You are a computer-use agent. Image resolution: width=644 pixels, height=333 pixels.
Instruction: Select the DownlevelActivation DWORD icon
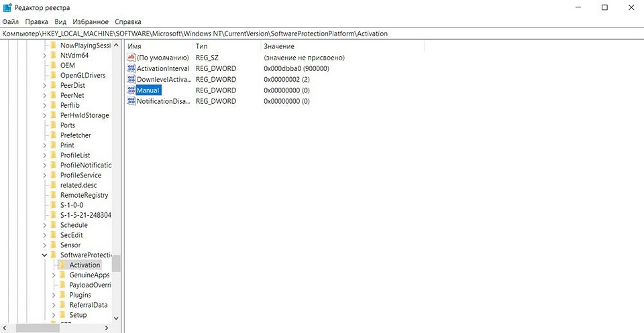(131, 79)
